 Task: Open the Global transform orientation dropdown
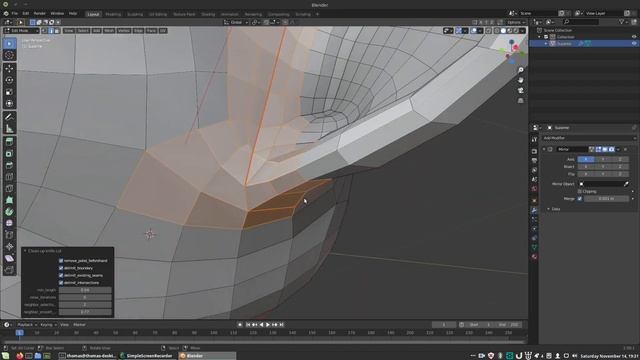[x=236, y=22]
